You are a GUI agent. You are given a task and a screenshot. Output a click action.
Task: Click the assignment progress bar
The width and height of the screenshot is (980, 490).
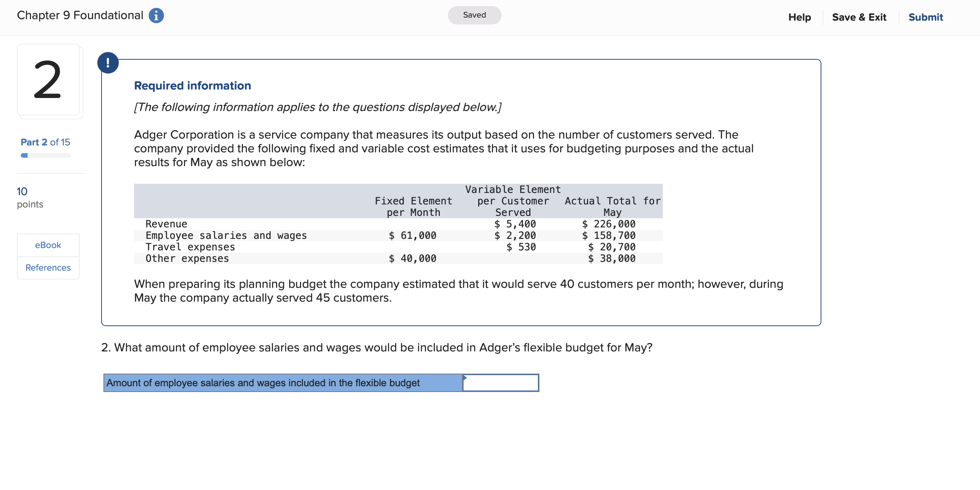(x=45, y=155)
